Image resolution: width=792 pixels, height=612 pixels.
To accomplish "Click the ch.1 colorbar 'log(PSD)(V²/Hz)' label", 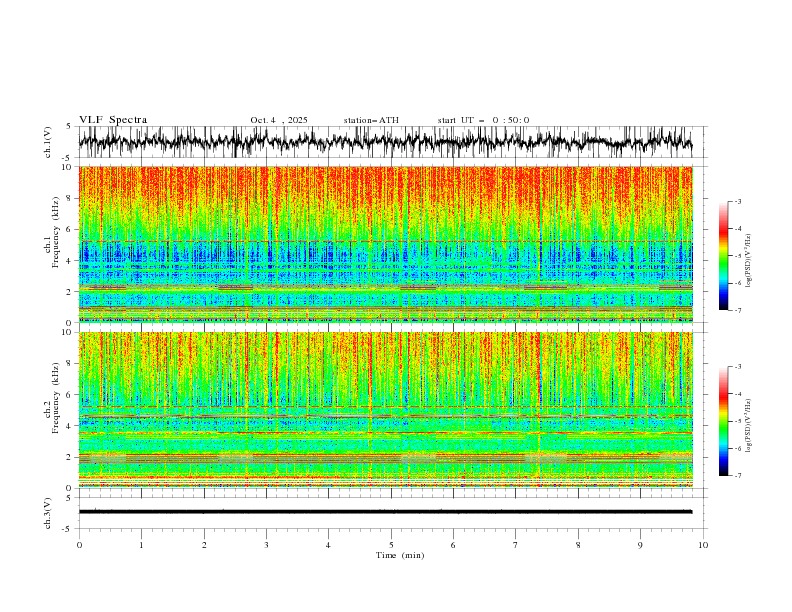I will click(x=748, y=261).
